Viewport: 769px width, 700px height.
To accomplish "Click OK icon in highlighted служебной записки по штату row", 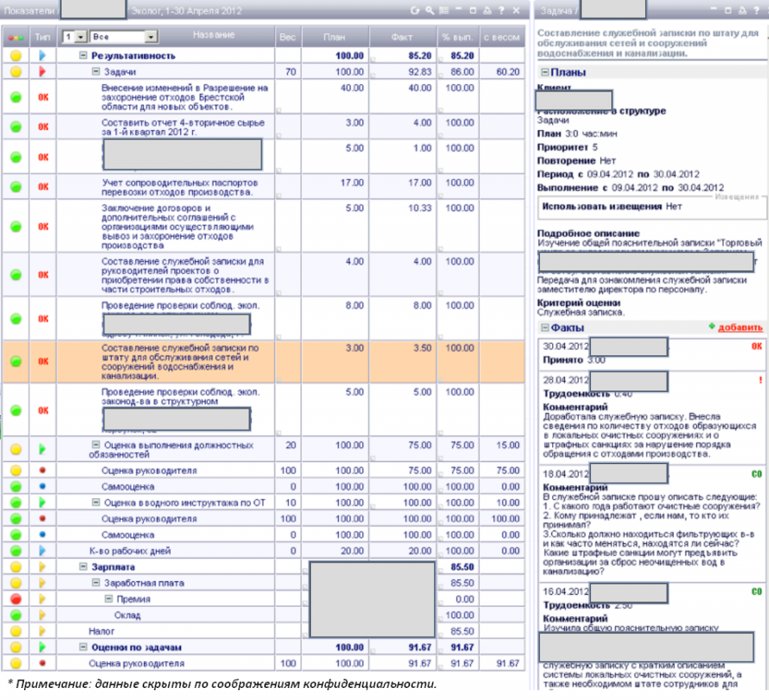I will (x=43, y=361).
